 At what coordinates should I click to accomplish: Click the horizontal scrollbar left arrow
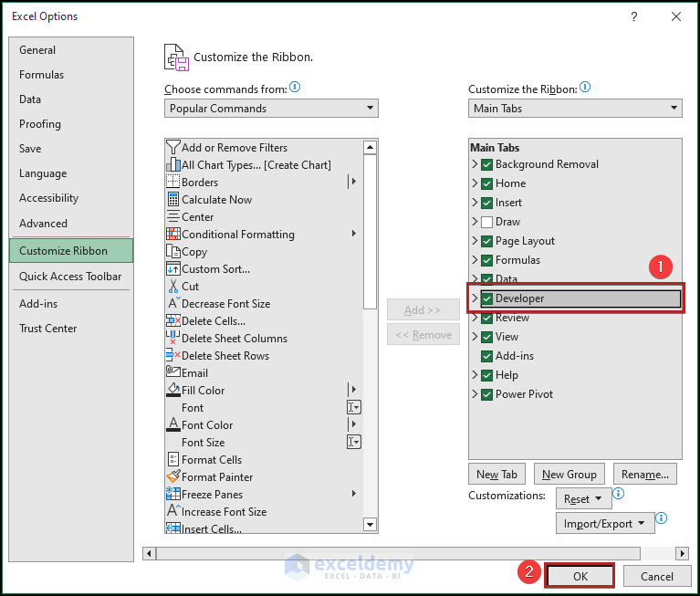149,554
